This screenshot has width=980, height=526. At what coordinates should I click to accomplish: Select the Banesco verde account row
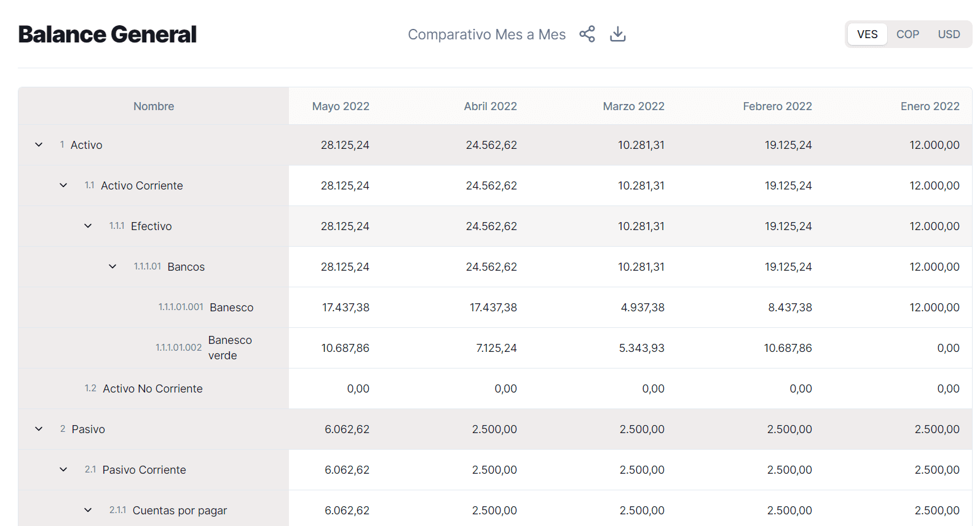pyautogui.click(x=229, y=348)
